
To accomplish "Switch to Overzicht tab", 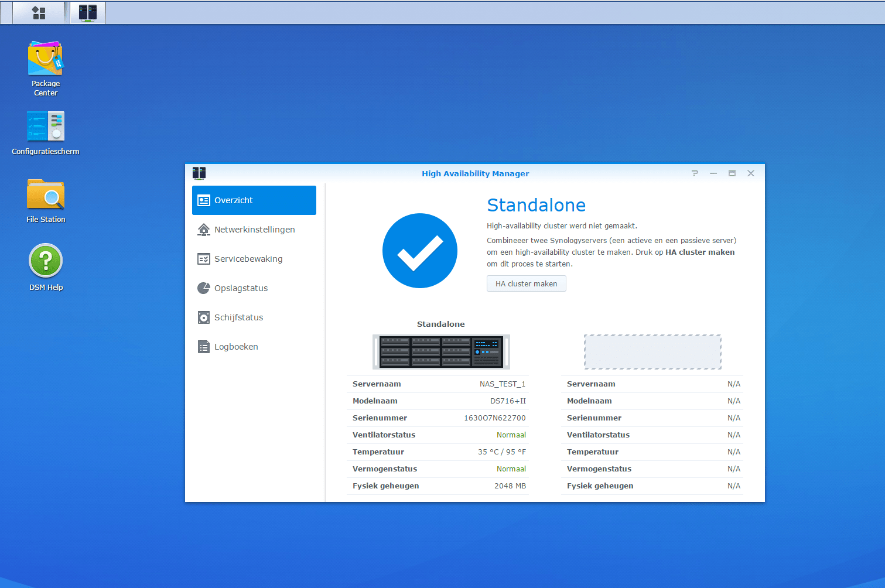I will [x=254, y=200].
